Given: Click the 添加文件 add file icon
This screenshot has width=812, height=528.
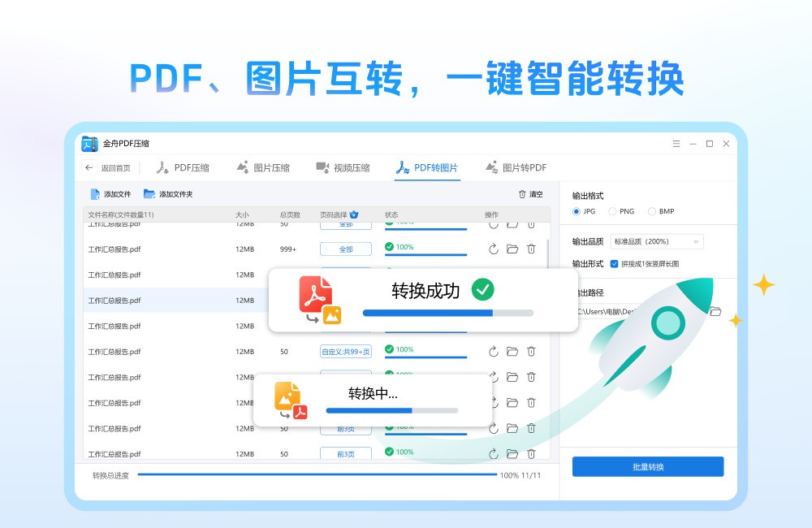Looking at the screenshot, I should coord(95,194).
